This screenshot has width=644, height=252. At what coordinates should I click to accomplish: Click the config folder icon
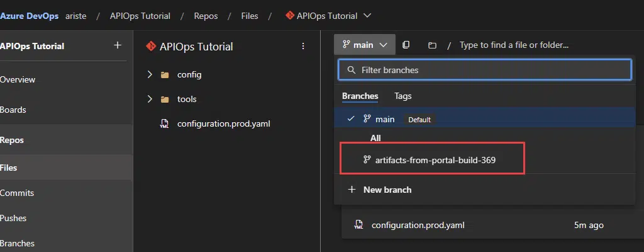click(165, 74)
